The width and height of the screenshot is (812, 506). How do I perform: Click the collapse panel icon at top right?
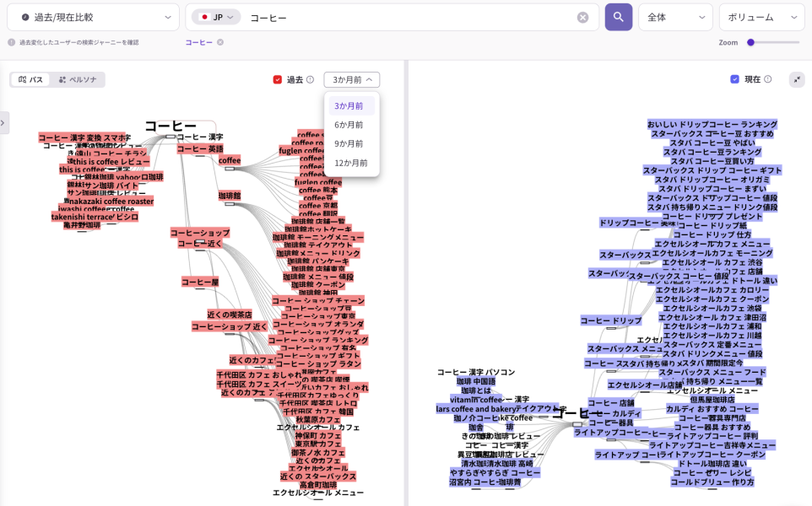(x=797, y=79)
